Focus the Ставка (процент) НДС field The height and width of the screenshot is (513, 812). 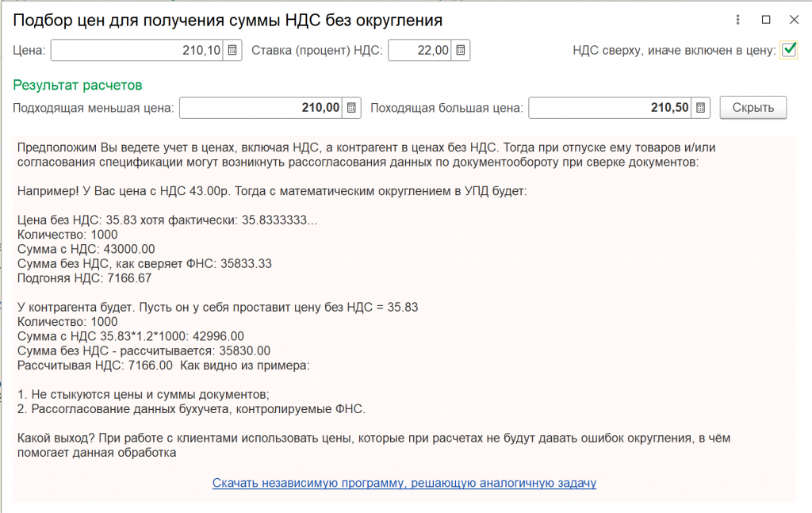coord(420,51)
